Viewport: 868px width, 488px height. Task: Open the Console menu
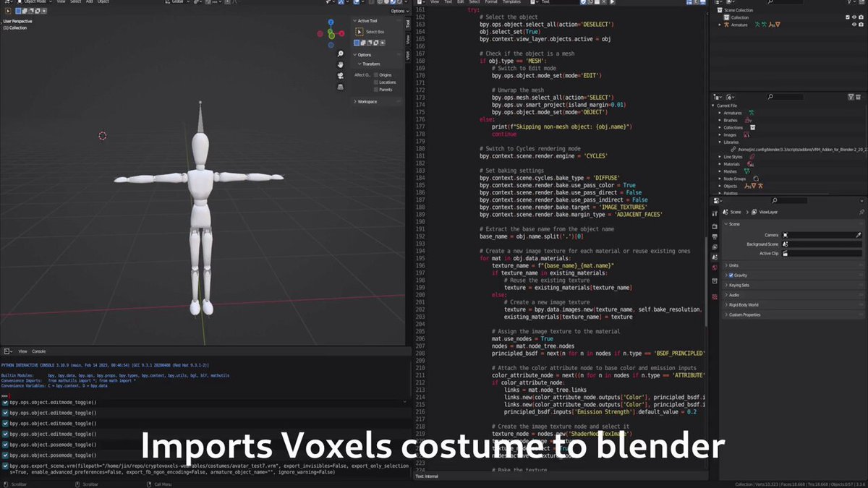38,351
